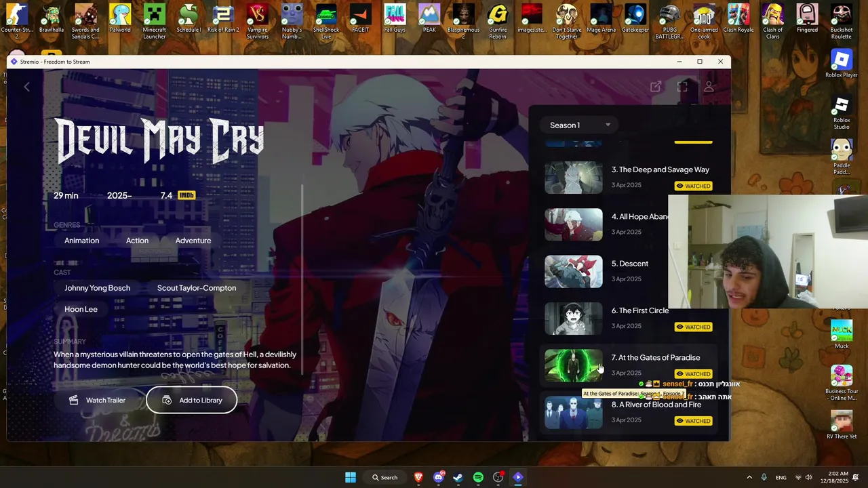
Task: Open cast member Scout Taylor-Compton
Action: click(x=197, y=288)
